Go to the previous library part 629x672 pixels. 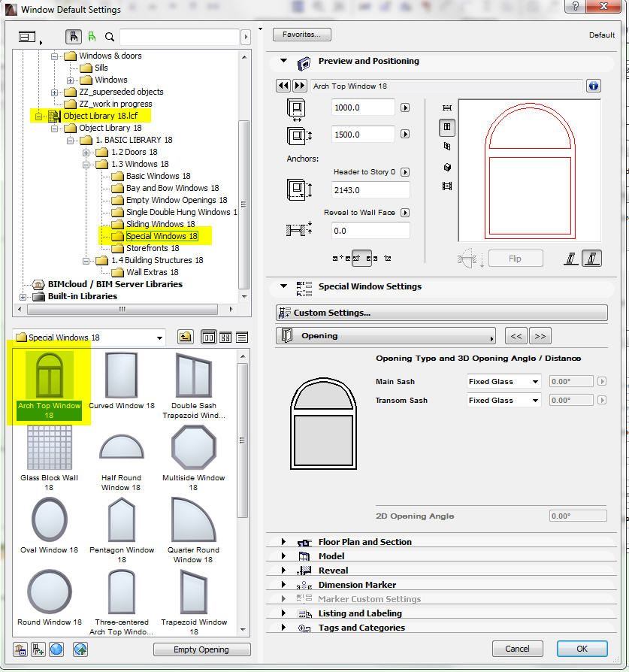pos(283,86)
